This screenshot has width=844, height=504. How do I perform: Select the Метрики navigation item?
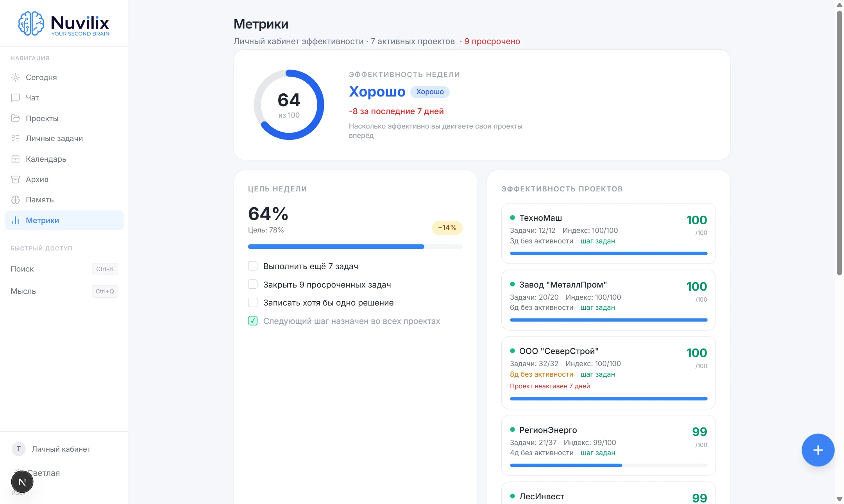click(x=64, y=220)
